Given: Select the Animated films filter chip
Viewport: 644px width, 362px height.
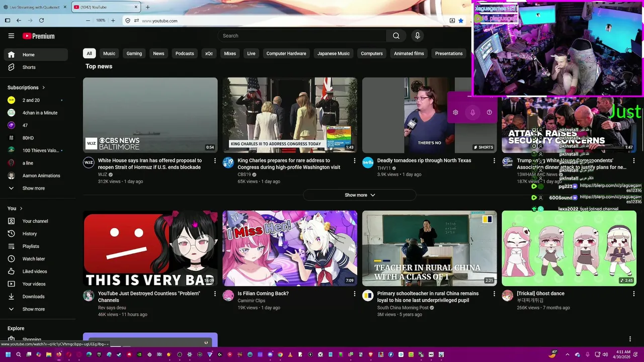Looking at the screenshot, I should pyautogui.click(x=409, y=53).
